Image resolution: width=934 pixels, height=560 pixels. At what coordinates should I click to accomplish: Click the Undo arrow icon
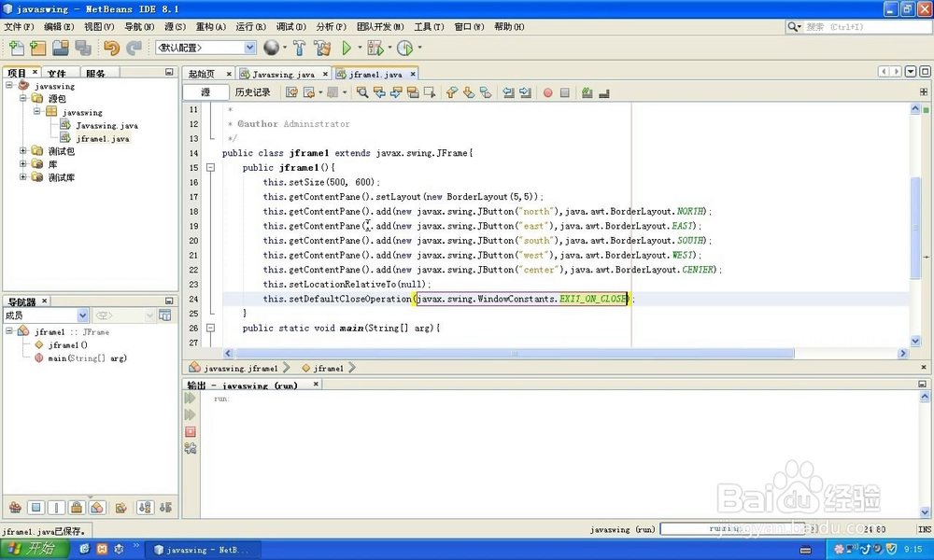[111, 48]
